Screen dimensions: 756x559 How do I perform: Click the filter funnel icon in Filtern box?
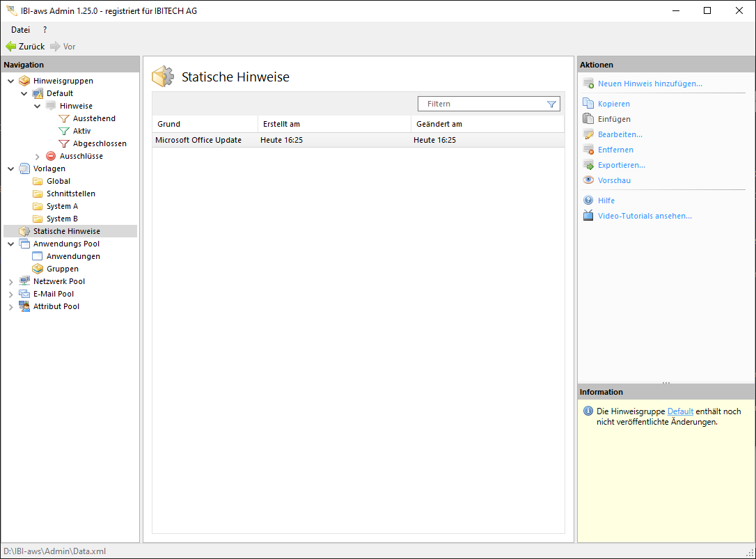[x=551, y=104]
